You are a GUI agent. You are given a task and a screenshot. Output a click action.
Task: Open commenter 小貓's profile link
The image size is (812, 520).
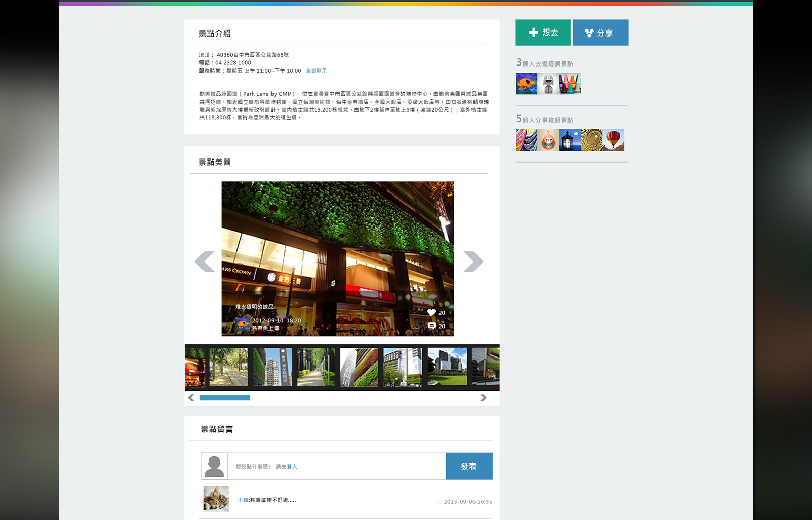point(243,500)
